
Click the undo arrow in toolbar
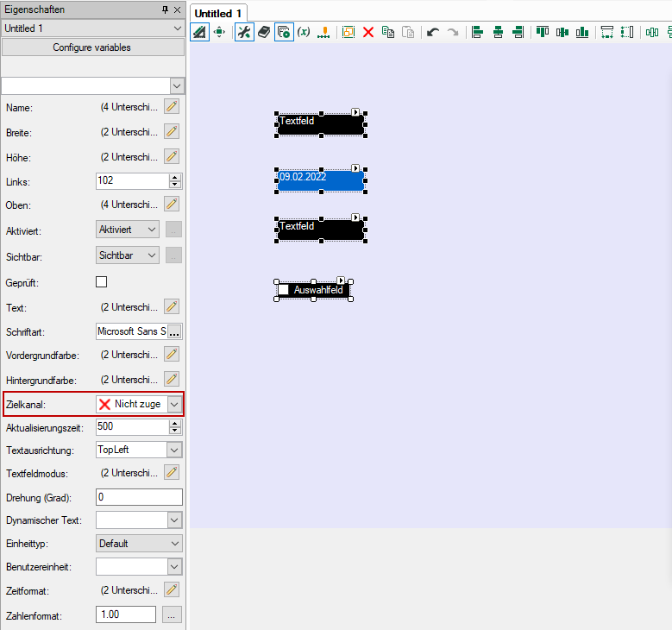(x=433, y=32)
